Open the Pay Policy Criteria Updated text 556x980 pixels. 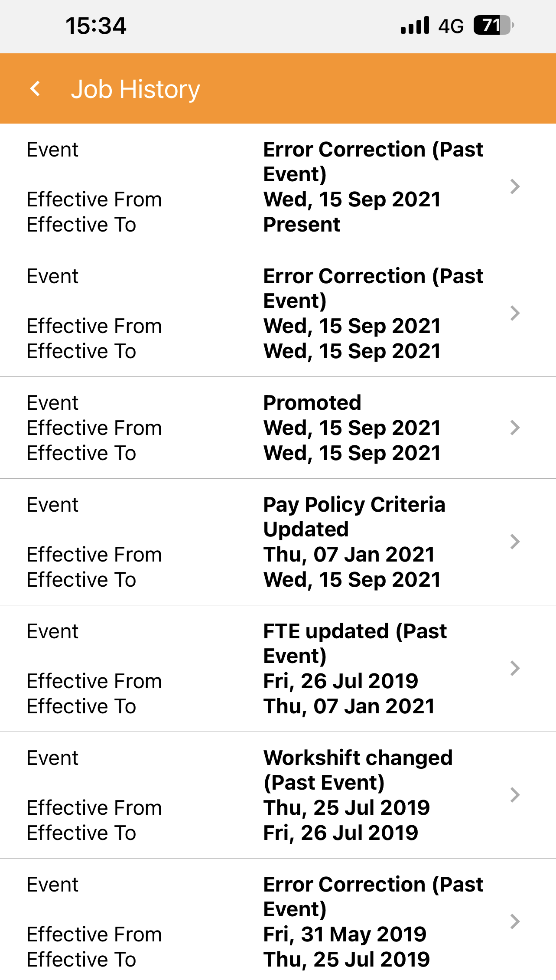(354, 516)
